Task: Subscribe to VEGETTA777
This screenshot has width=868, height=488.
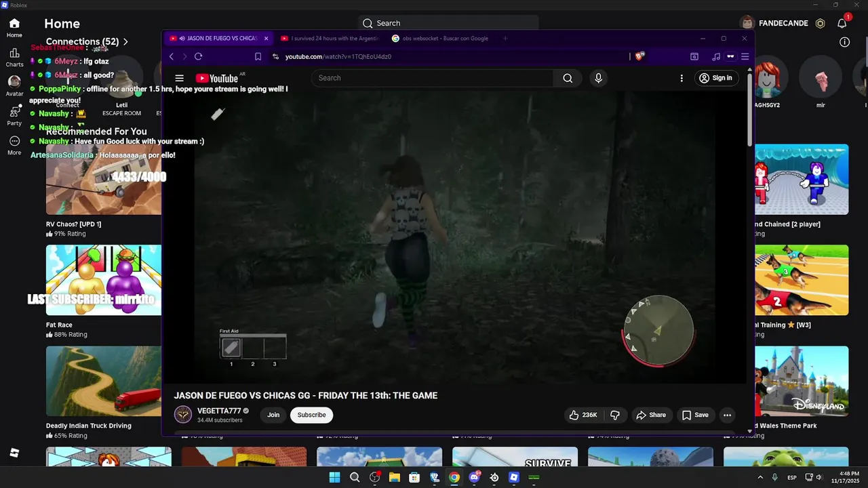Action: pos(311,415)
